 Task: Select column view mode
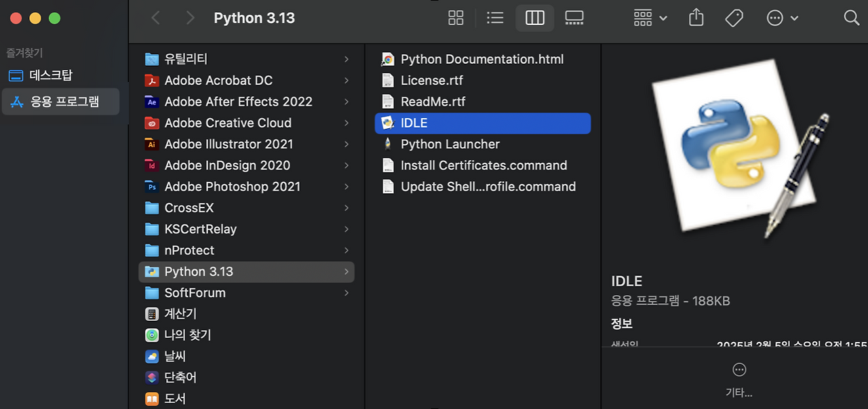pyautogui.click(x=535, y=18)
